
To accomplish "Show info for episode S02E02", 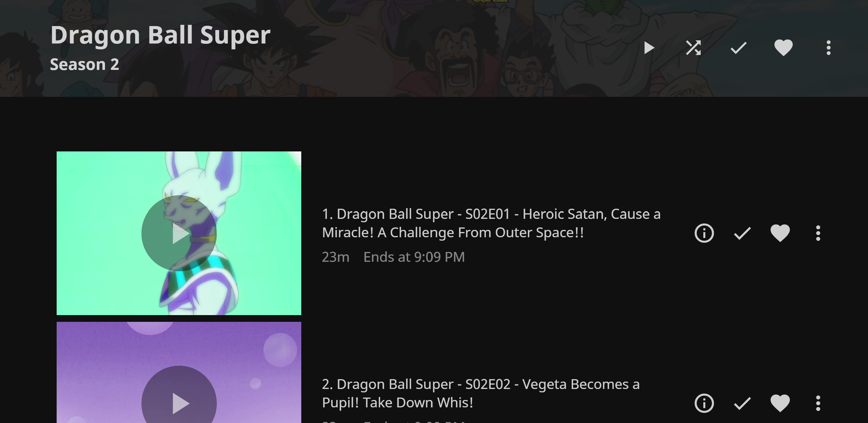I will pos(704,403).
